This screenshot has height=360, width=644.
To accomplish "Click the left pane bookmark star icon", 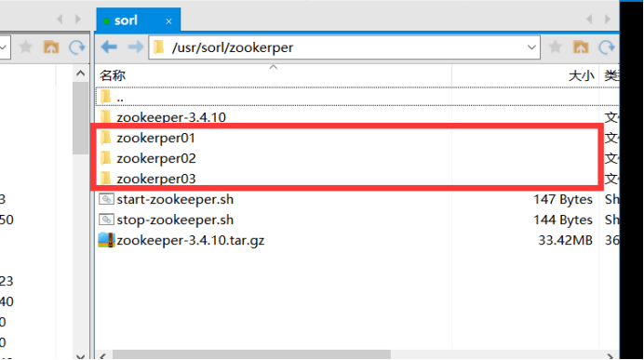I will point(26,47).
